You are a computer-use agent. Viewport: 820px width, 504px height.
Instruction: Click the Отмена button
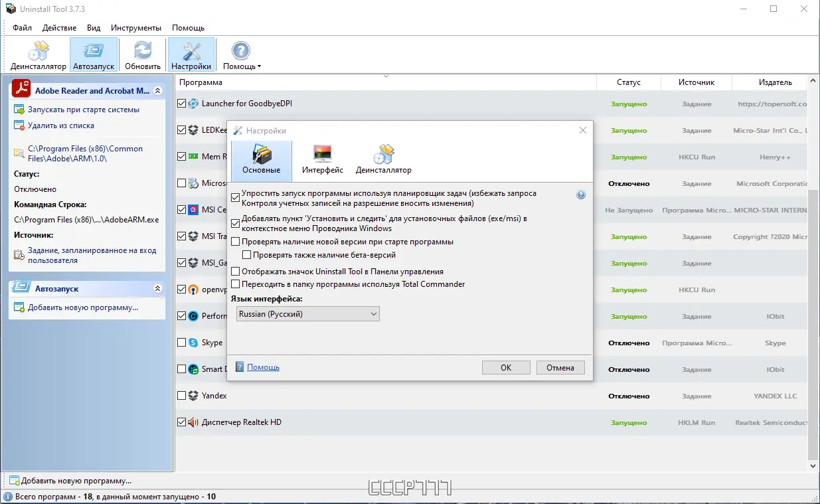point(560,367)
